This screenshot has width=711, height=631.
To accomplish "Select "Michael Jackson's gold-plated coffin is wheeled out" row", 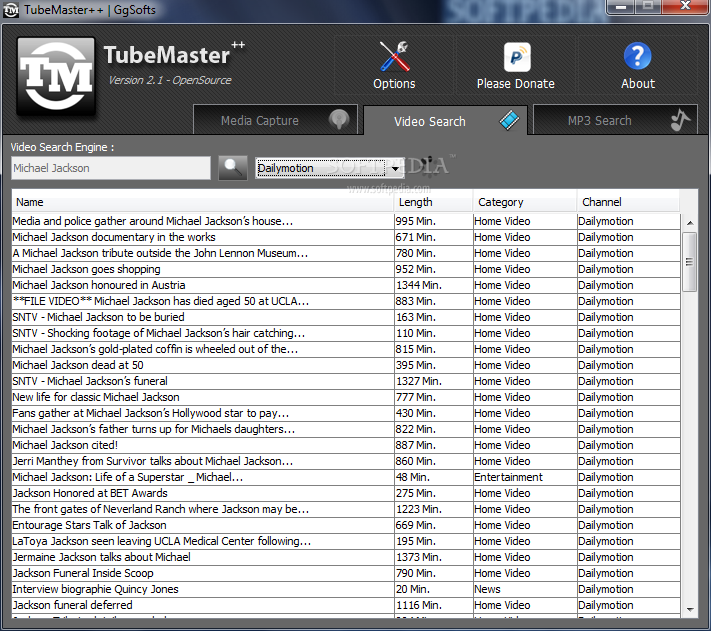I will pyautogui.click(x=346, y=349).
